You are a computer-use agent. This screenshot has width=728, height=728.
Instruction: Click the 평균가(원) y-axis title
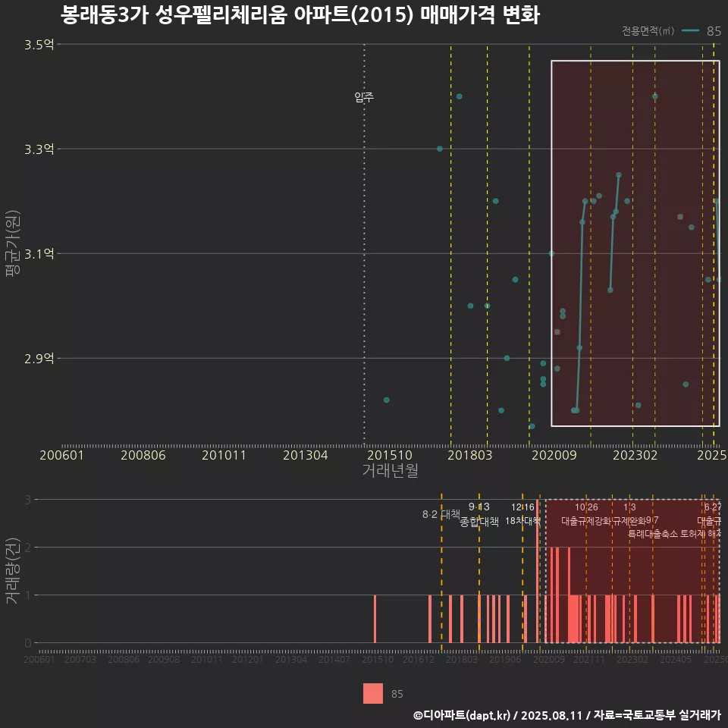tap(13, 243)
